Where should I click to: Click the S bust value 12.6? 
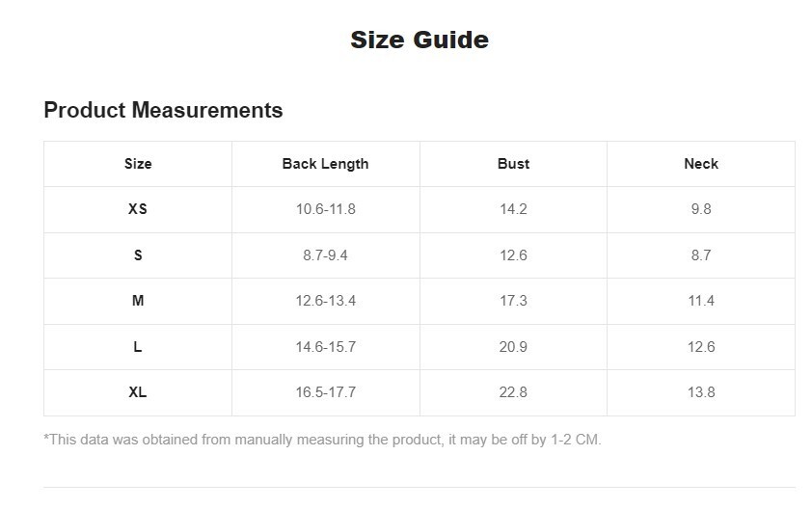pyautogui.click(x=513, y=255)
